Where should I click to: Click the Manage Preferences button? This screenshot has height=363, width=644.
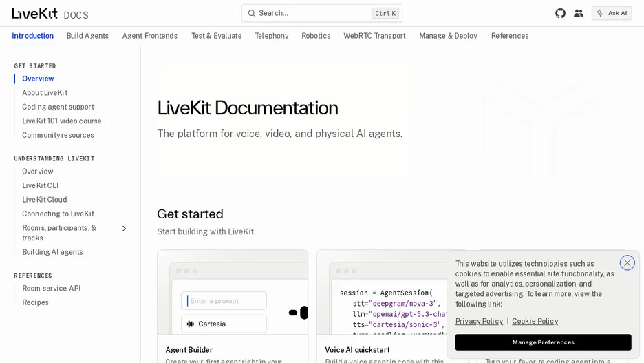click(x=543, y=342)
